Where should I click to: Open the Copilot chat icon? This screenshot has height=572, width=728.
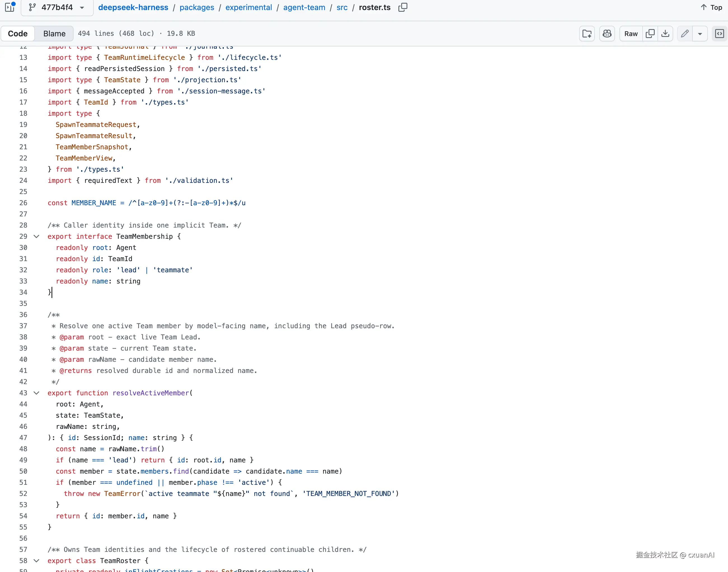(x=607, y=34)
